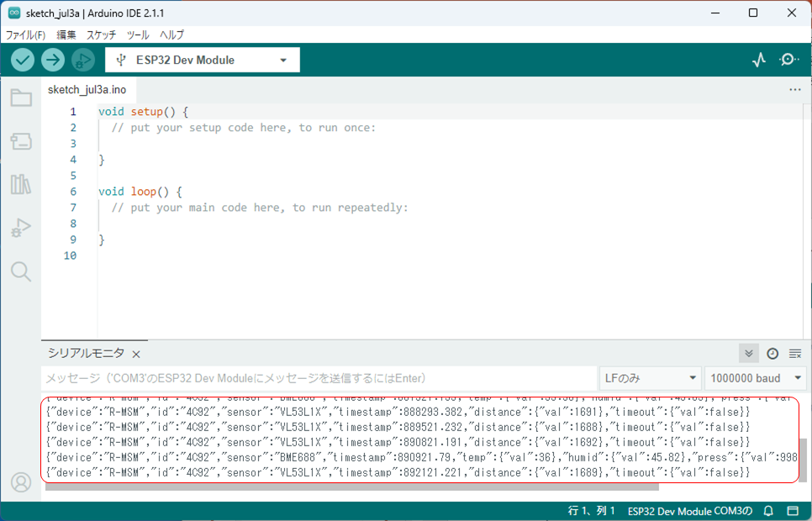The height and width of the screenshot is (521, 812).
Task: Click serial line with timestamp 889521.232
Action: 398,427
